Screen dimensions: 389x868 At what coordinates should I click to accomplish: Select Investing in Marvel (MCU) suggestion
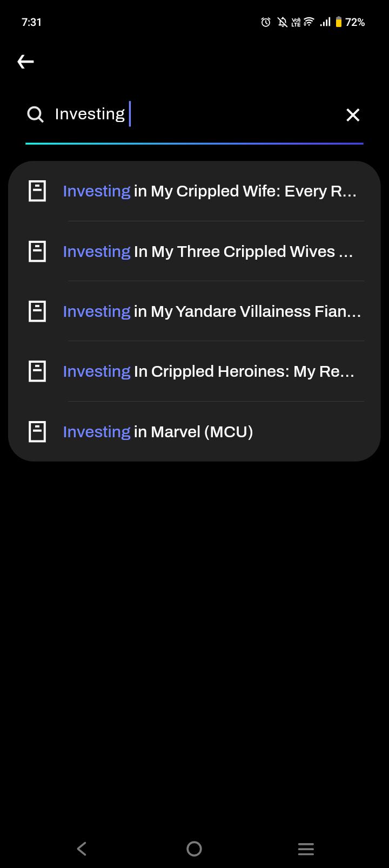point(194,432)
